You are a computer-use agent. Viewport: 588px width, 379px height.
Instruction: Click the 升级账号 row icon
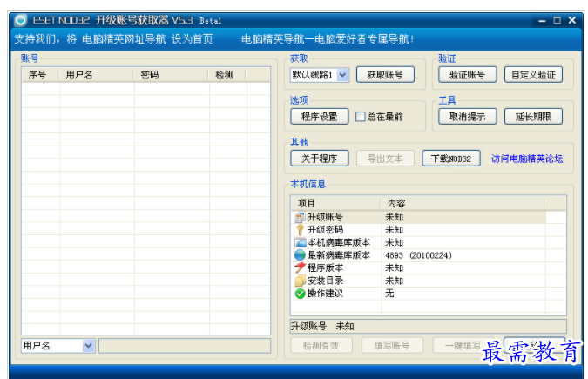300,217
